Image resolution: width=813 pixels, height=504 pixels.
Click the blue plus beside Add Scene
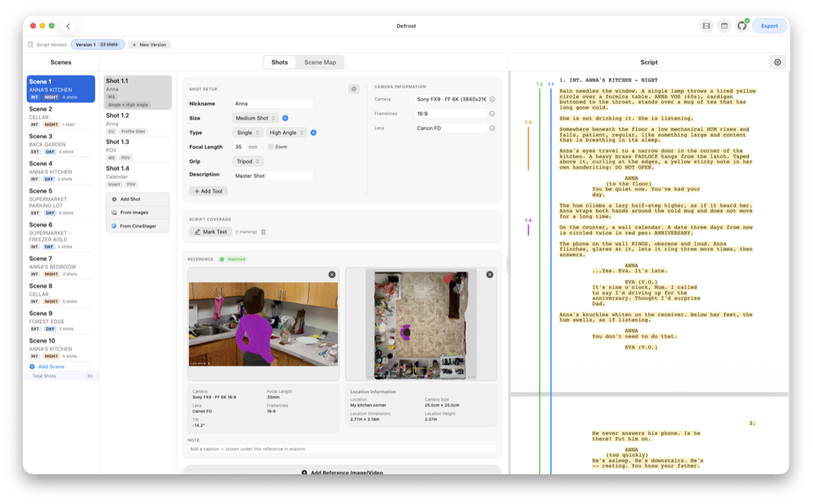click(x=32, y=366)
